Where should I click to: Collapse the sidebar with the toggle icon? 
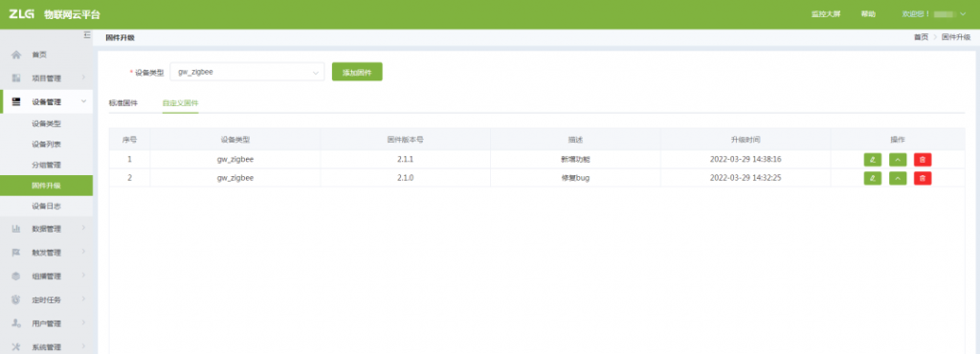click(87, 35)
